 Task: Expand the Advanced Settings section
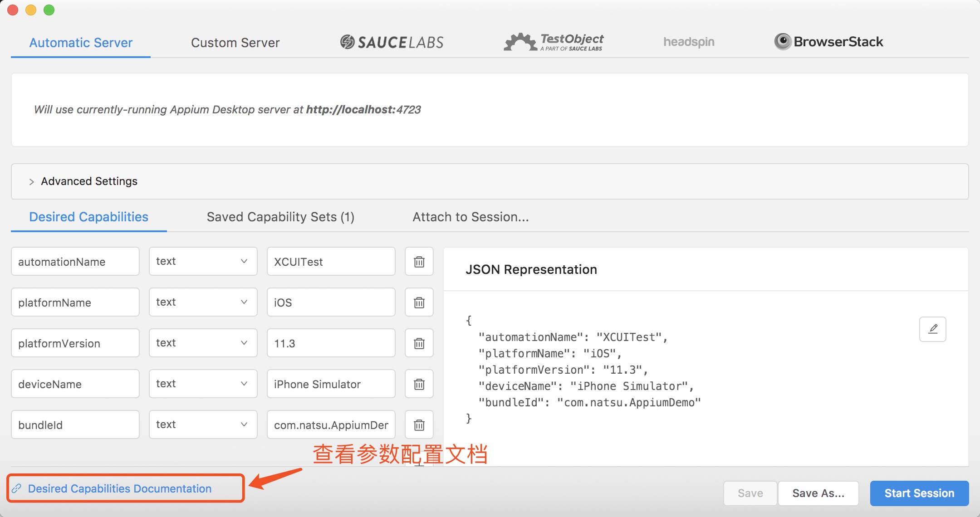point(89,181)
